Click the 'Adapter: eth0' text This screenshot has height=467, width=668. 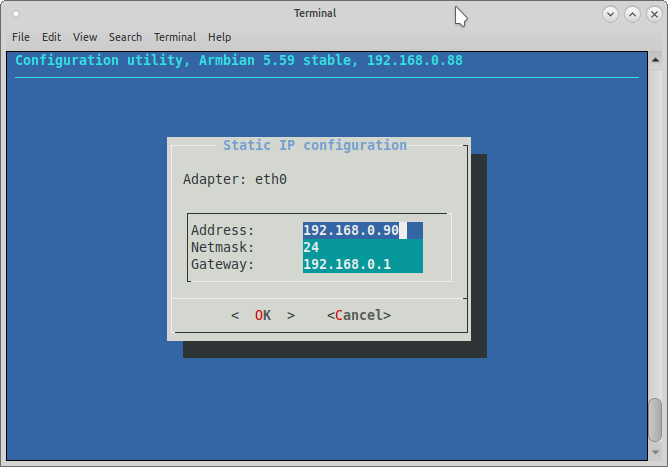235,179
